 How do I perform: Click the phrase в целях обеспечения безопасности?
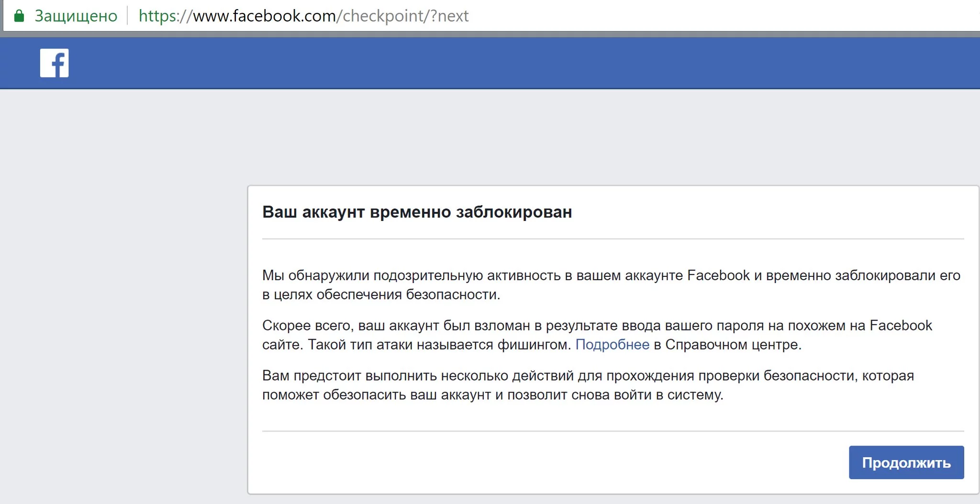(x=381, y=295)
